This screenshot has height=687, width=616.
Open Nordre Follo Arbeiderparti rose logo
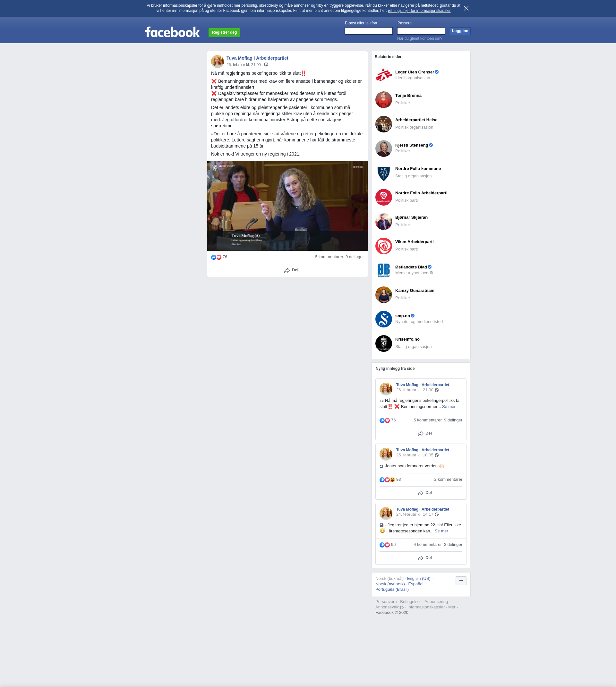point(383,197)
